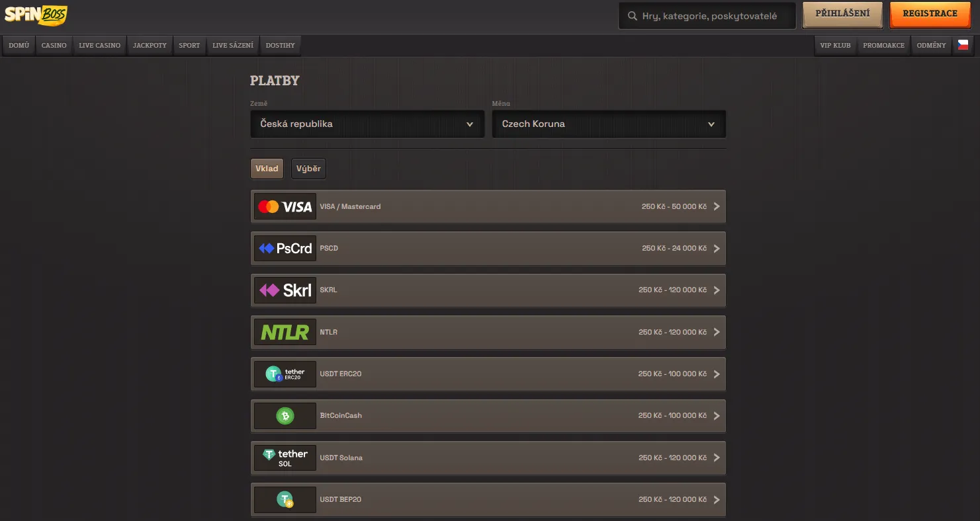Viewport: 980px width, 521px height.
Task: Expand the USDT ERC20 row arrow
Action: coord(717,374)
